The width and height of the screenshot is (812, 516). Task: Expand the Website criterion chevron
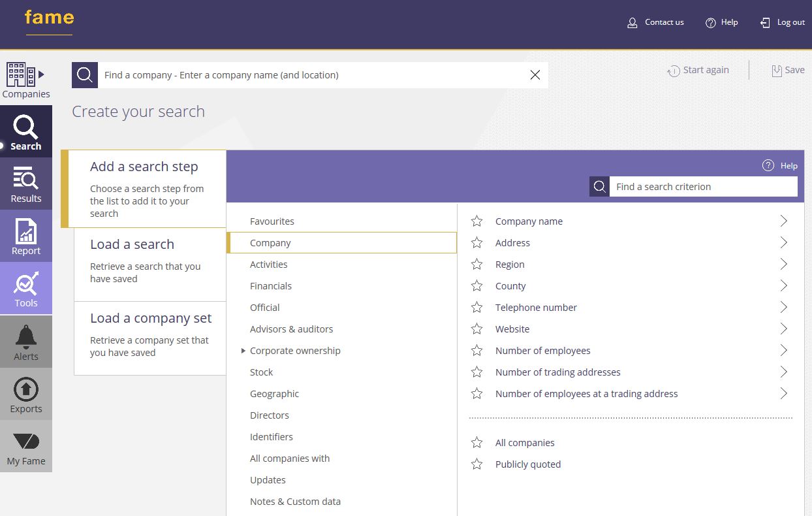tap(783, 329)
